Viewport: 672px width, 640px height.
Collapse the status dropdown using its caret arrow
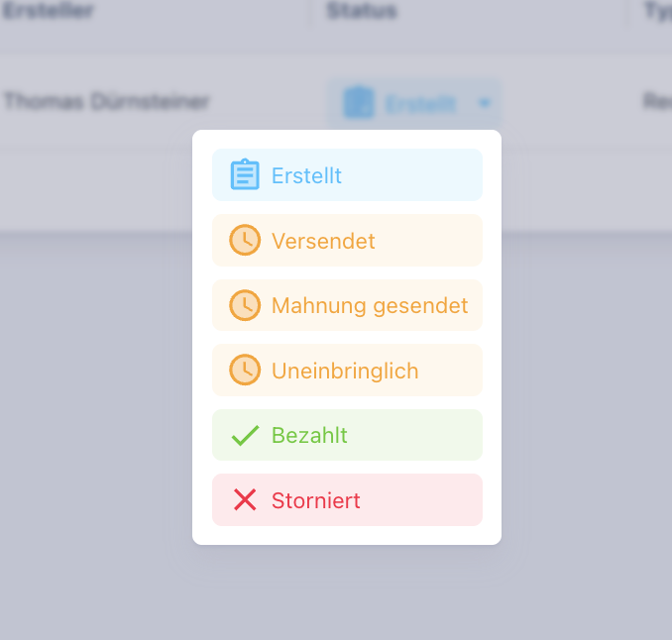(x=484, y=102)
